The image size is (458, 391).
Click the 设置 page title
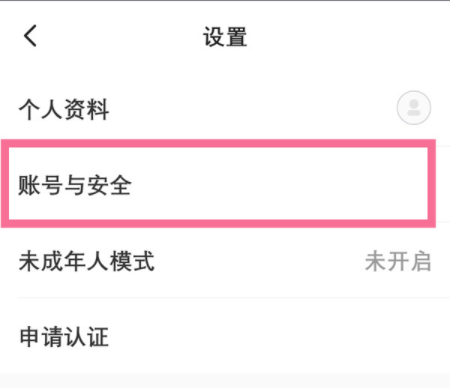[x=225, y=37]
